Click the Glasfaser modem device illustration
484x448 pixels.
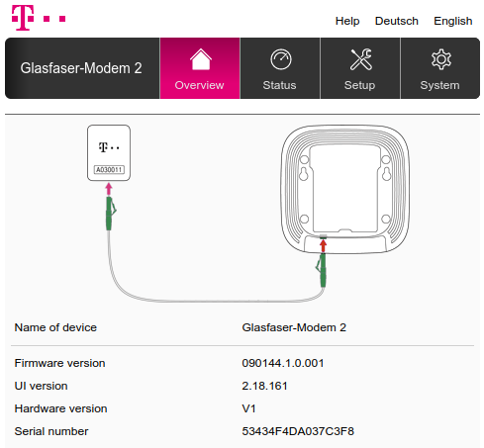[345, 189]
